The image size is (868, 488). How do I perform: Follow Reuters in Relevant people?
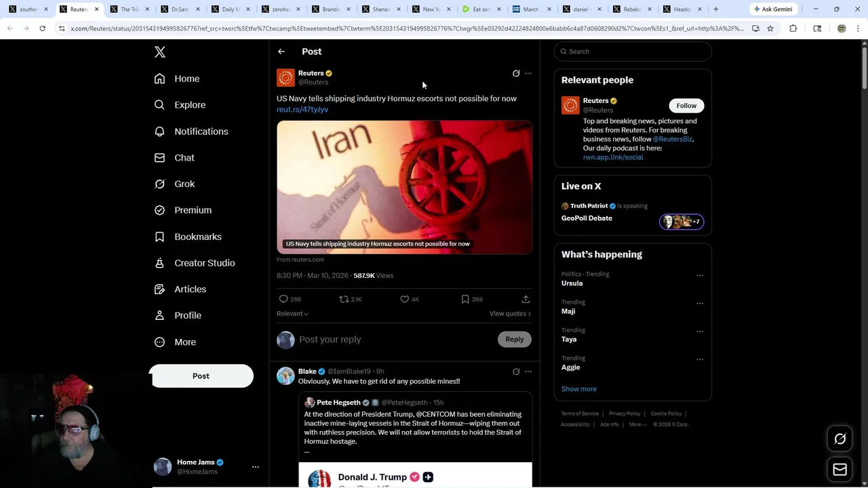coord(686,106)
